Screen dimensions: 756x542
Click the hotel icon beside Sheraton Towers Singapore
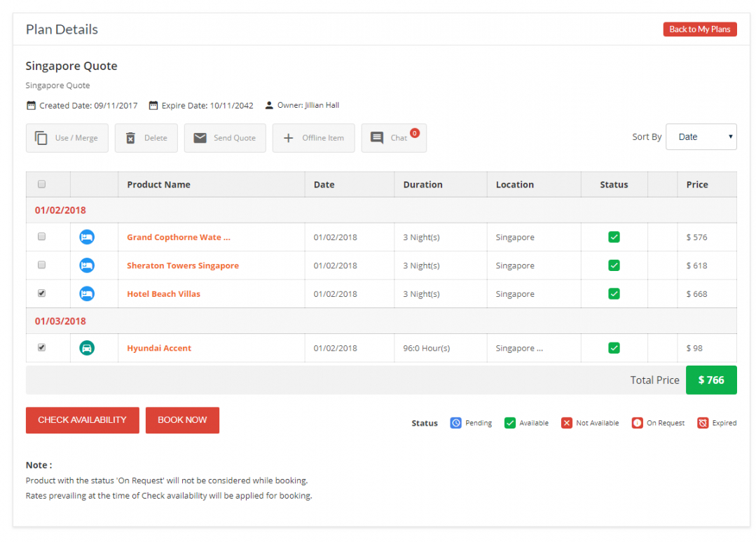(87, 265)
